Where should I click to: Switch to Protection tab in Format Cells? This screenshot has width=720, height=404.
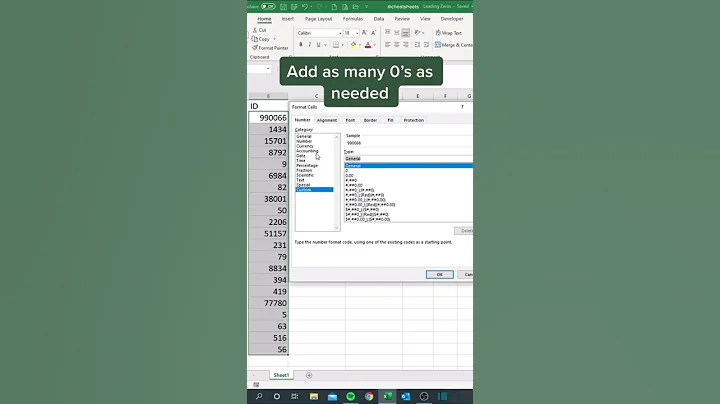(414, 120)
